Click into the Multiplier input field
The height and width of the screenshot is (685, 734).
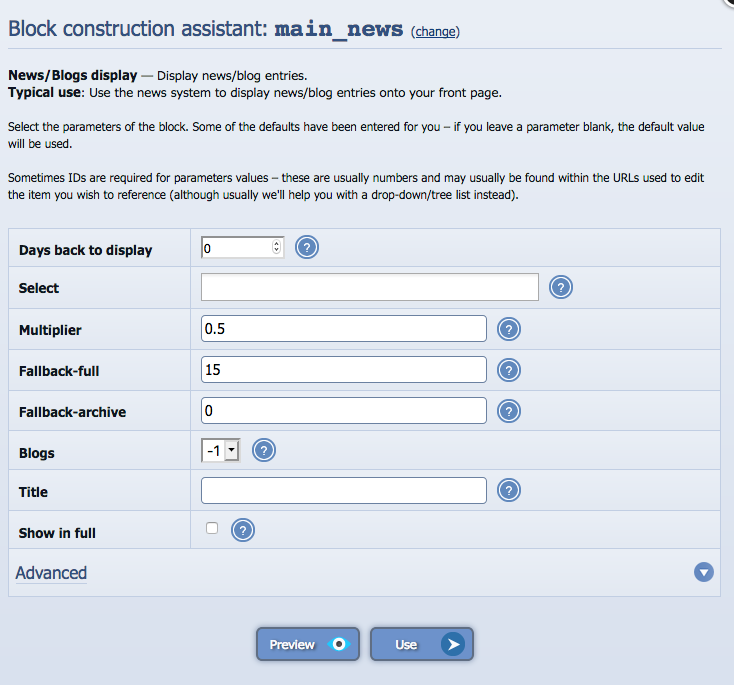tap(343, 329)
